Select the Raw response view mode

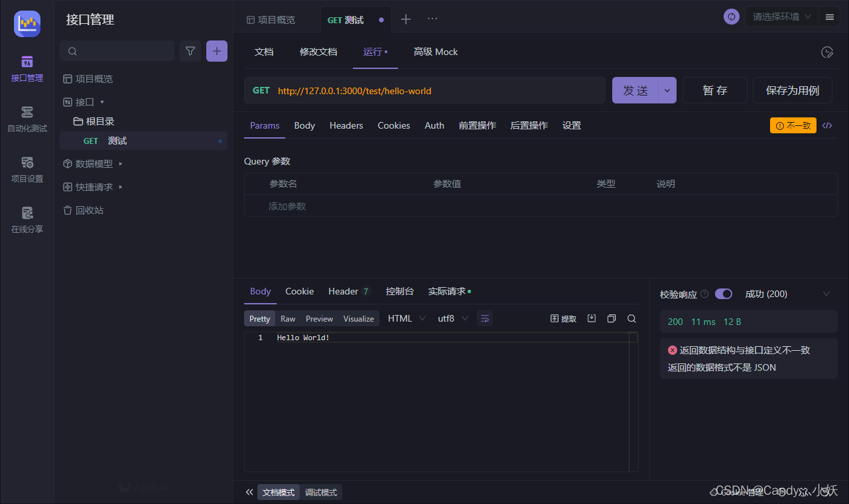[288, 318]
